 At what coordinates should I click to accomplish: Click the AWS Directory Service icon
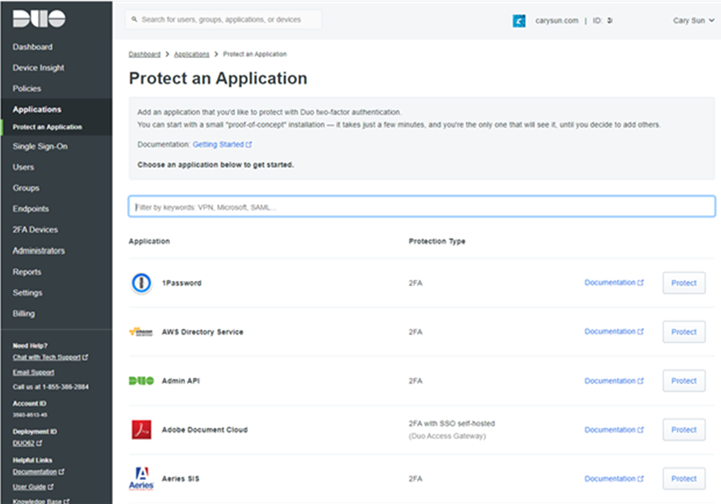point(141,332)
